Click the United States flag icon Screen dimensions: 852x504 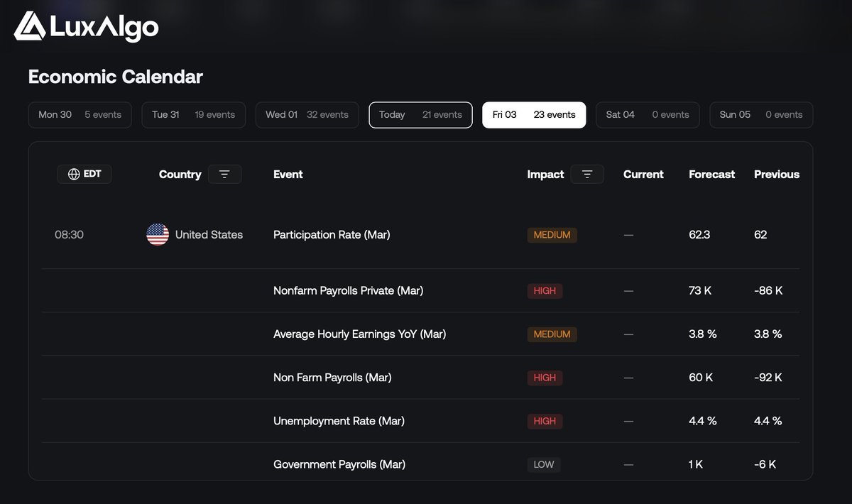point(158,234)
